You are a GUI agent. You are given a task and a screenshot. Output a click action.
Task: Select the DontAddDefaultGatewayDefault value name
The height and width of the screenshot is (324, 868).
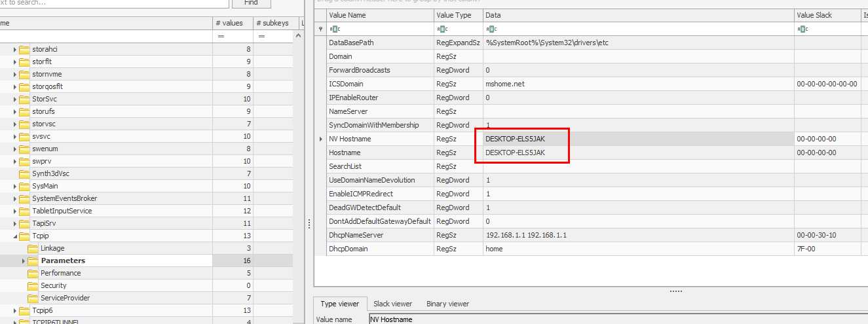click(x=380, y=222)
